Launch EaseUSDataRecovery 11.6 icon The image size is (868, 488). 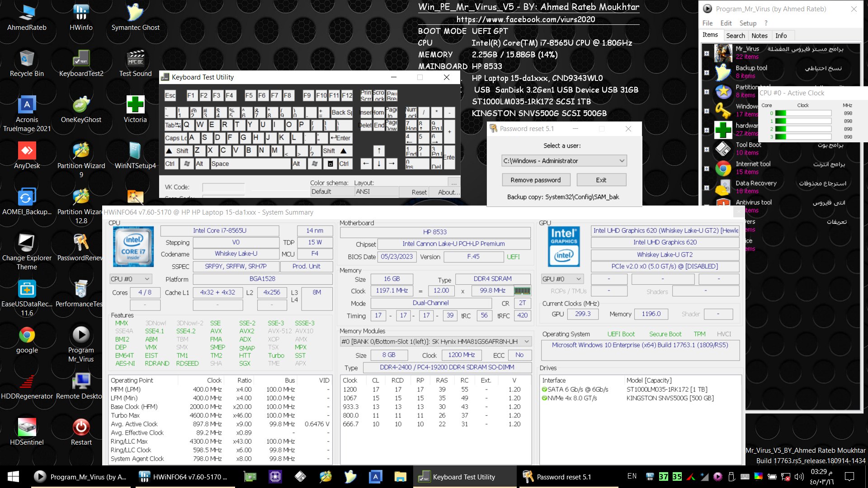[x=27, y=298]
